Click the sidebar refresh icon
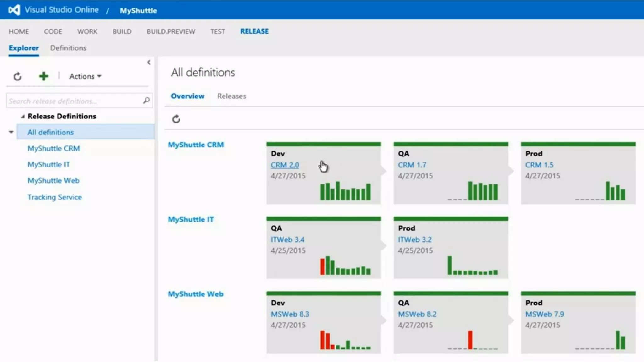Screen dimensions: 644x362 [x=18, y=76]
